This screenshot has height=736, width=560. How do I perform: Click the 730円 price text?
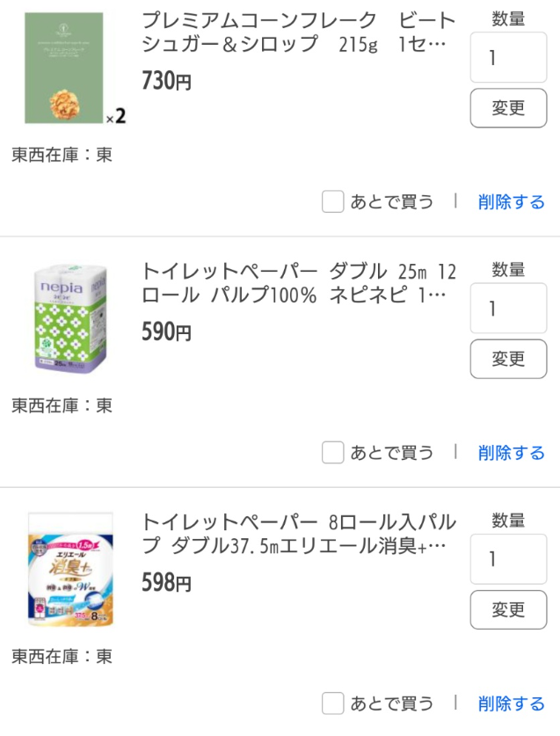coord(167,81)
